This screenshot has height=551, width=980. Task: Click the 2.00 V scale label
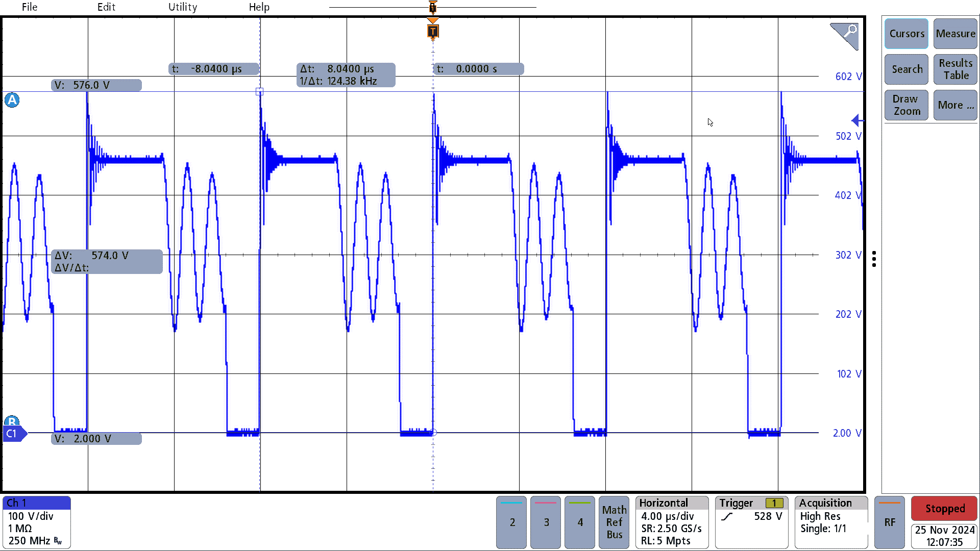coord(847,433)
